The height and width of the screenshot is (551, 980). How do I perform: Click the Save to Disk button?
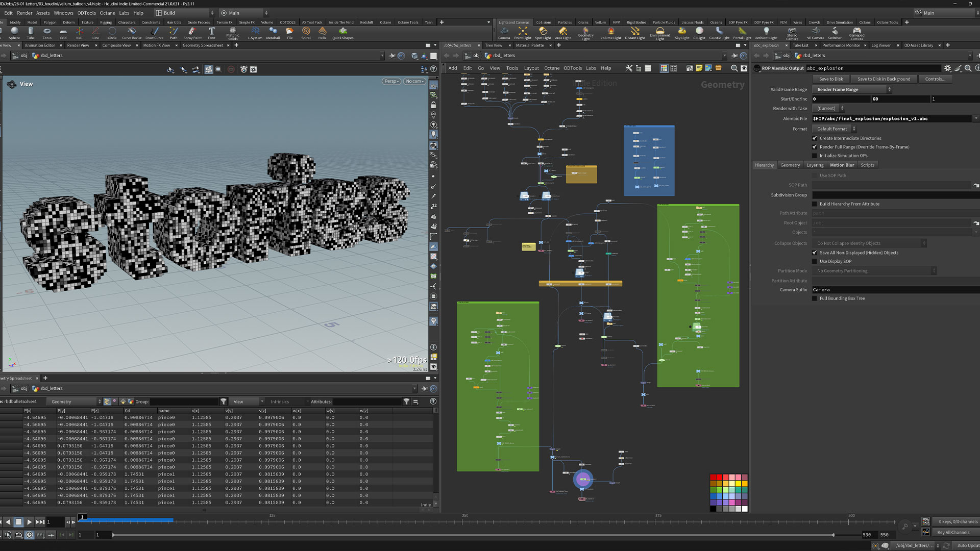point(831,79)
